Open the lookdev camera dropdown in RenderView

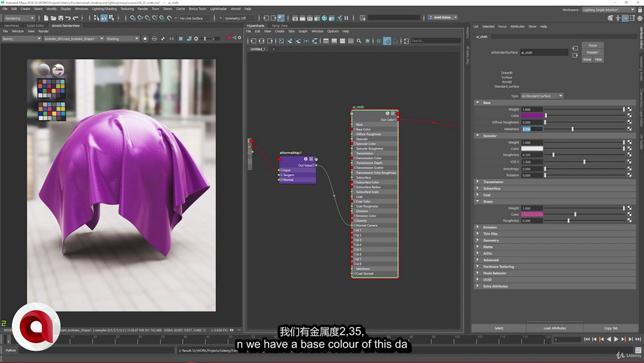(73, 39)
